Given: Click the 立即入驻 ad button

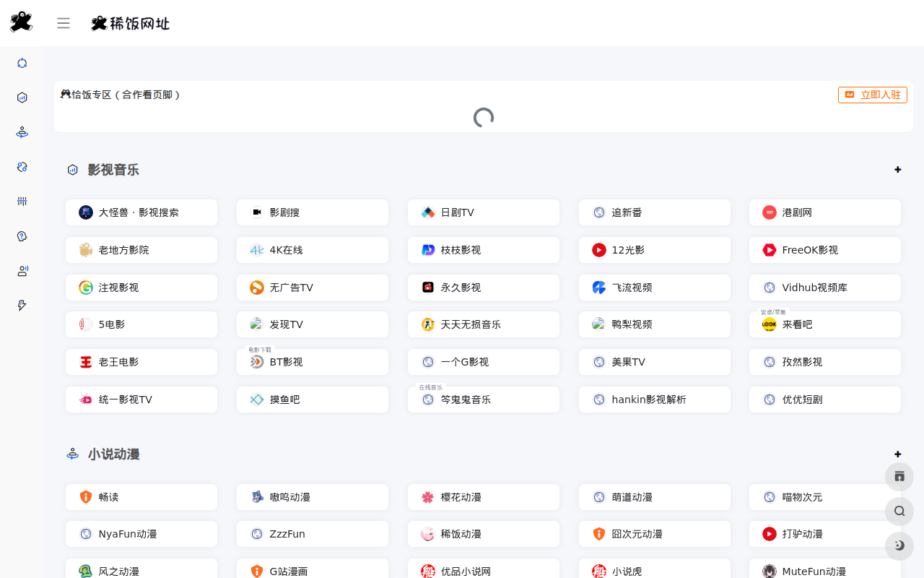Looking at the screenshot, I should pos(872,95).
